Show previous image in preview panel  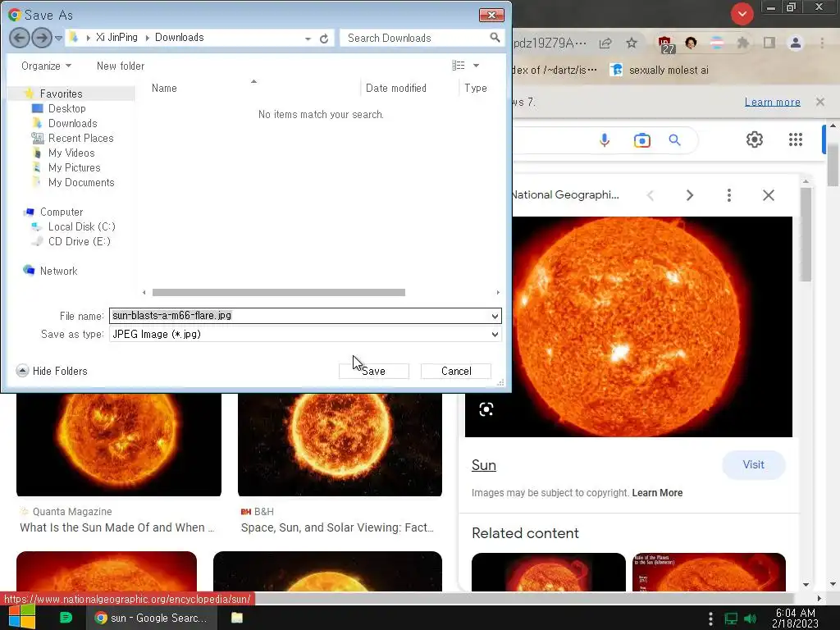651,195
